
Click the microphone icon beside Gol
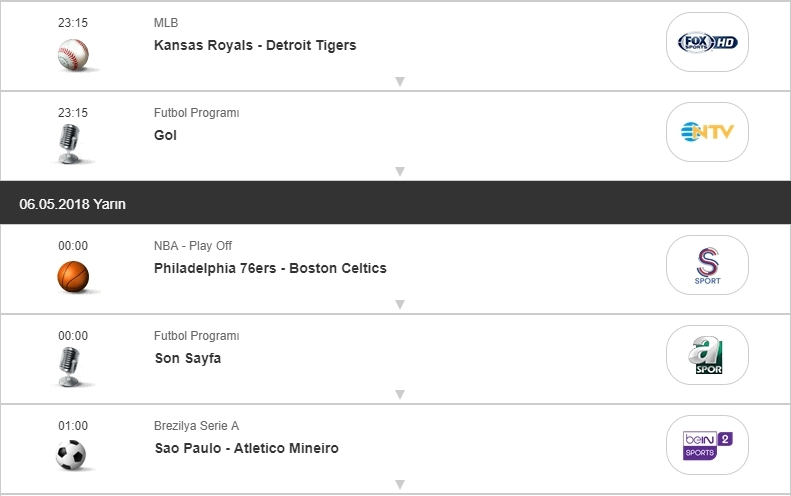[70, 144]
